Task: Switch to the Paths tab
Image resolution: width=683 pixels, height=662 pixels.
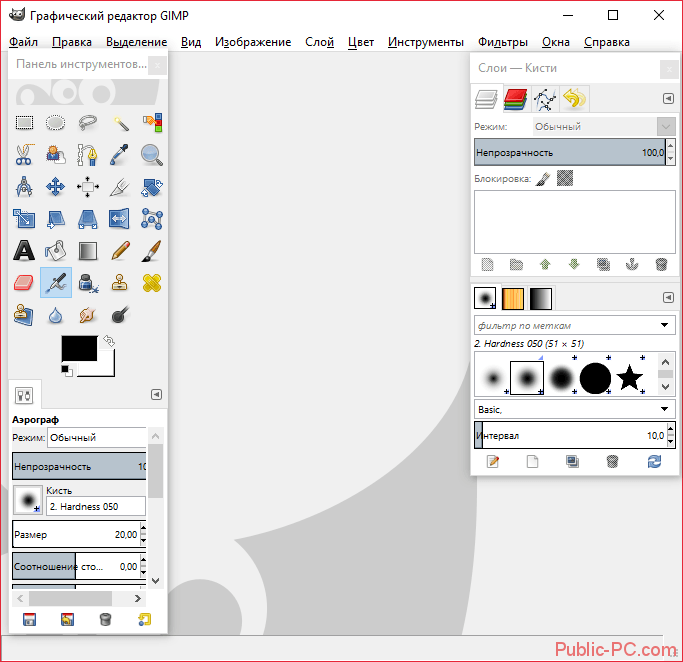Action: pyautogui.click(x=545, y=99)
